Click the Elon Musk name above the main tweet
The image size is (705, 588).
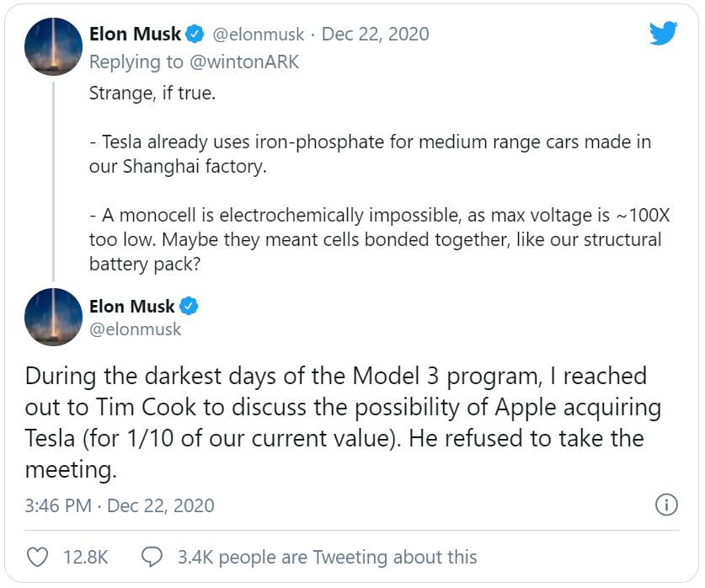click(x=132, y=306)
